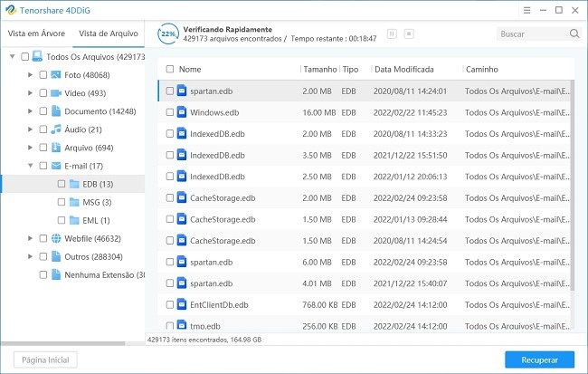Click the file icon of EntClientDb.edb
This screenshot has width=588, height=374.
(x=182, y=304)
